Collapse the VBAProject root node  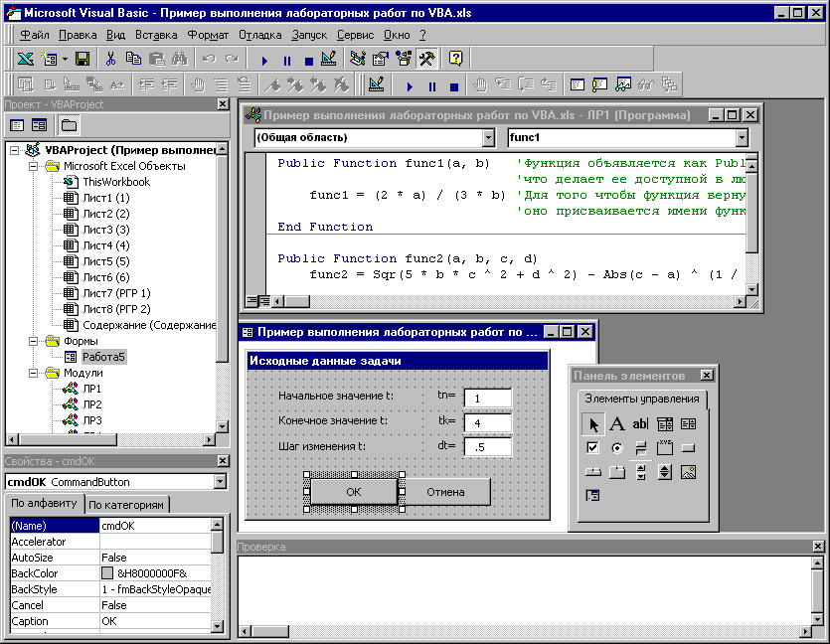click(x=14, y=150)
